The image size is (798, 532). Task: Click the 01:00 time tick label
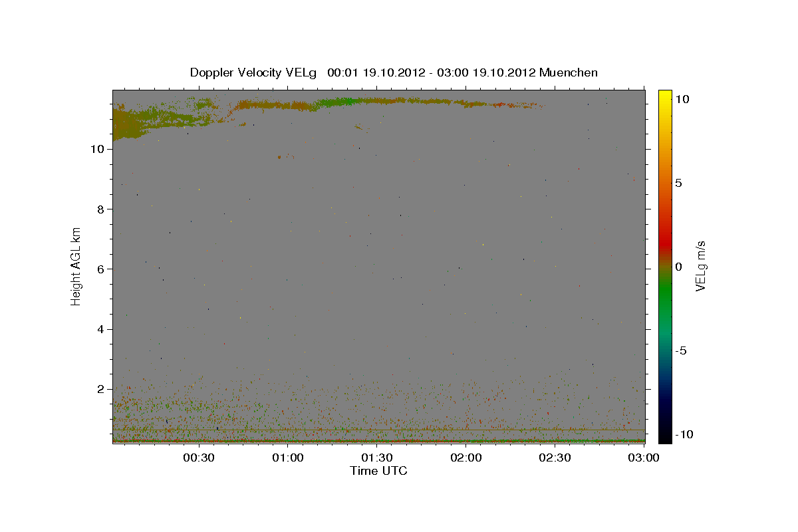(x=288, y=458)
